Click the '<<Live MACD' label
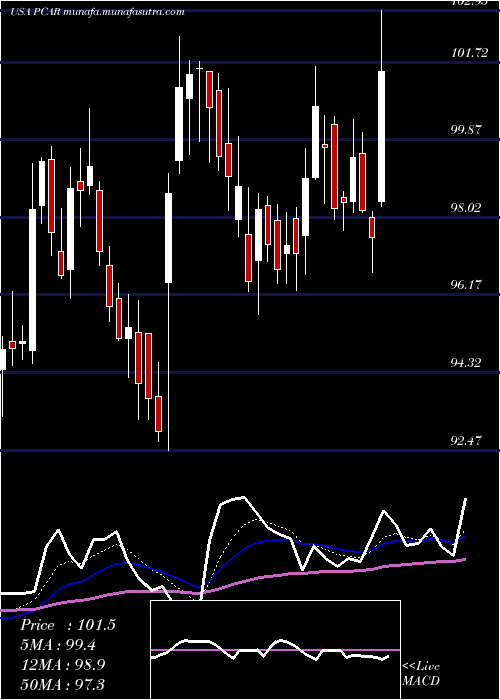The width and height of the screenshot is (500, 700). click(x=421, y=673)
